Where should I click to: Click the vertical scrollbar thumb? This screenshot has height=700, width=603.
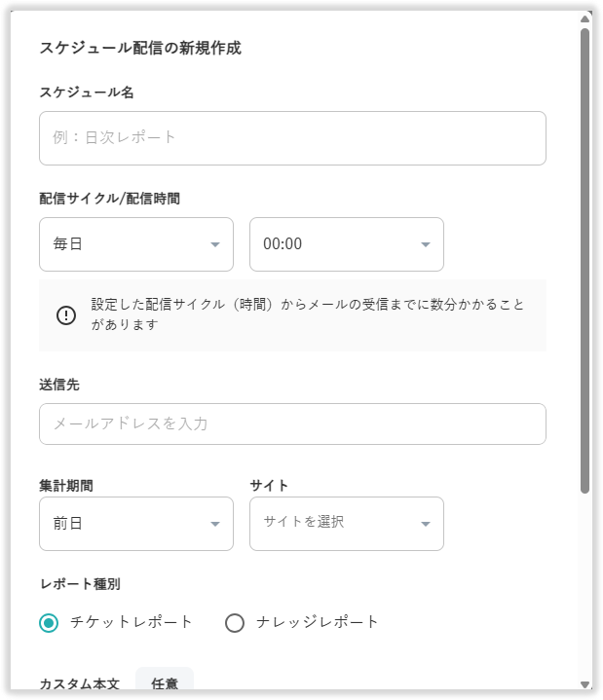tap(584, 259)
